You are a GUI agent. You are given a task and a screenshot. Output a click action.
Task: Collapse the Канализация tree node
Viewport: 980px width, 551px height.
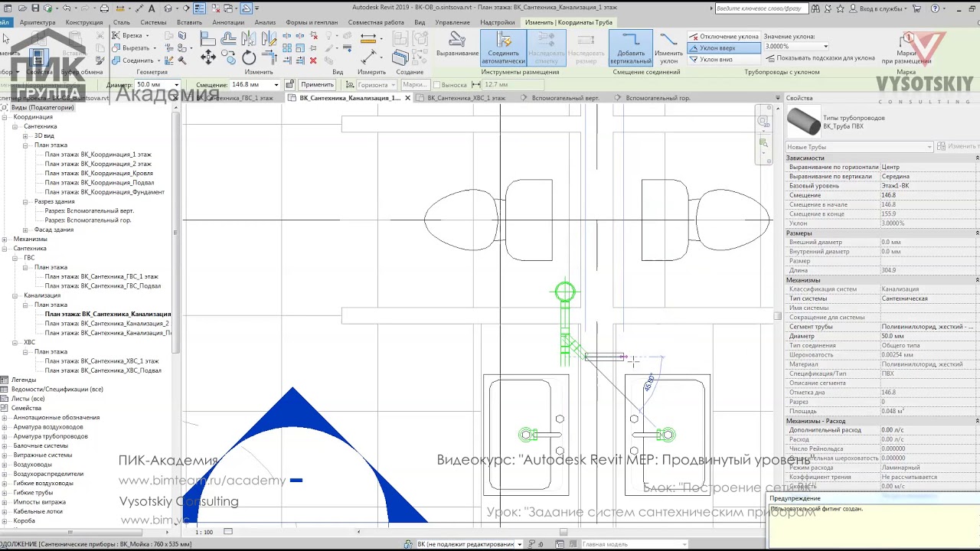pos(15,295)
